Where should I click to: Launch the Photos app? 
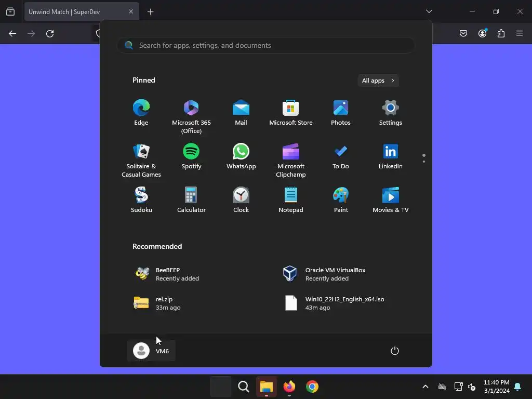[341, 113]
